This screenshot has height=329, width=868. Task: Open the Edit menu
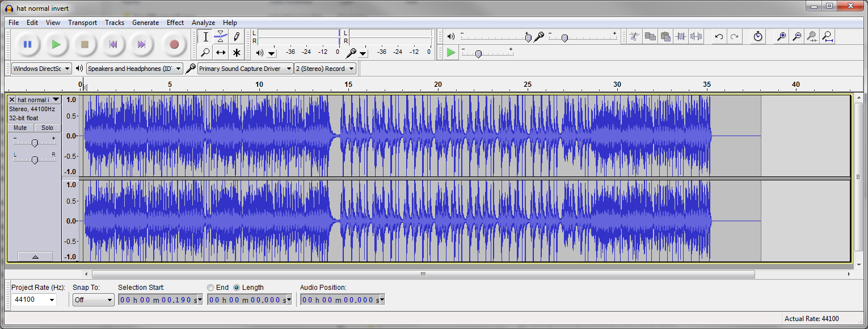pyautogui.click(x=32, y=23)
